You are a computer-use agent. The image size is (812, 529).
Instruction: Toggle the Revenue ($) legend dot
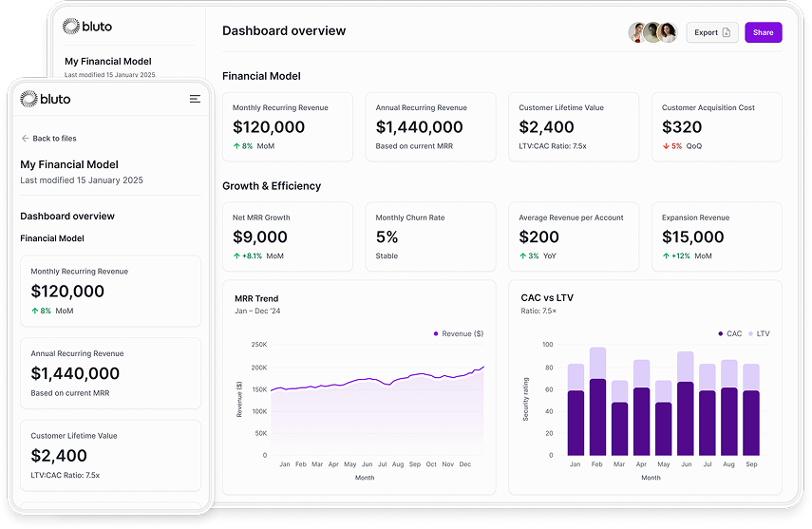click(436, 333)
